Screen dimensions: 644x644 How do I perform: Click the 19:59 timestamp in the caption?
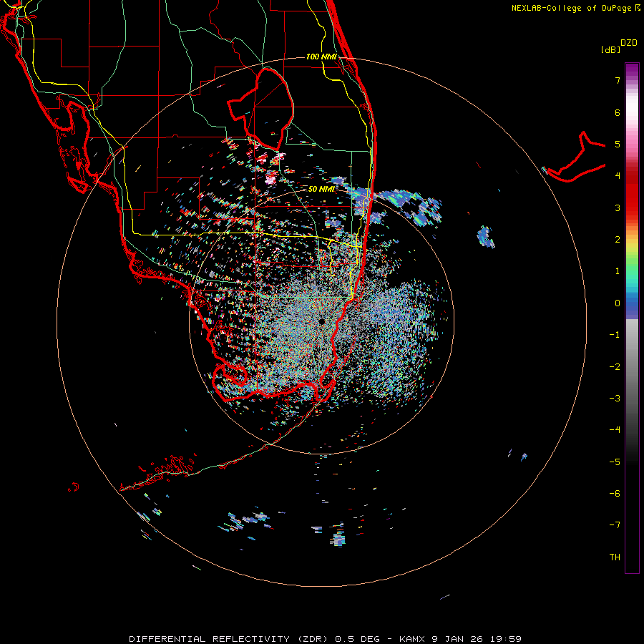(506, 639)
